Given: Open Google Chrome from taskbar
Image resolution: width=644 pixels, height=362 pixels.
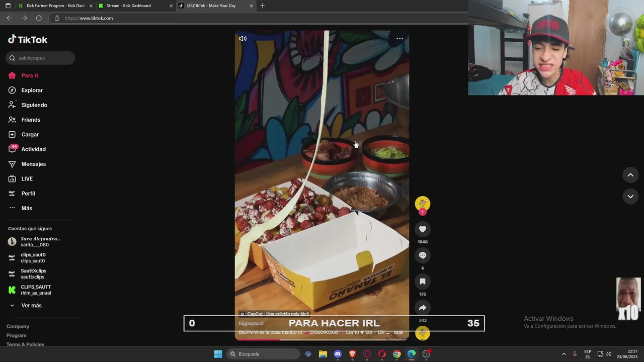Looking at the screenshot, I should click(396, 354).
